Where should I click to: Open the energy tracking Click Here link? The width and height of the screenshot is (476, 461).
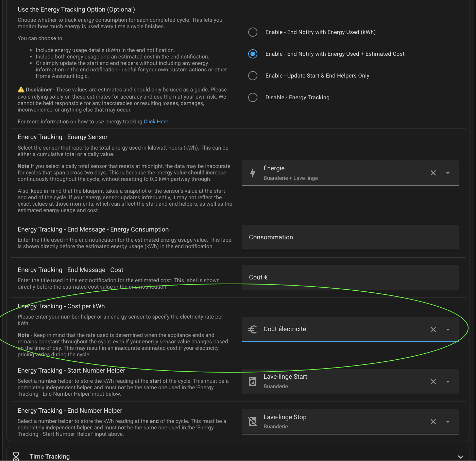(156, 121)
